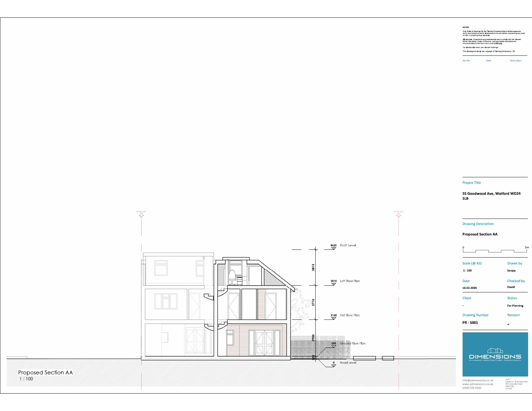Select the 2710 vertical dimension text
This screenshot has height=411, width=532.
(313, 302)
